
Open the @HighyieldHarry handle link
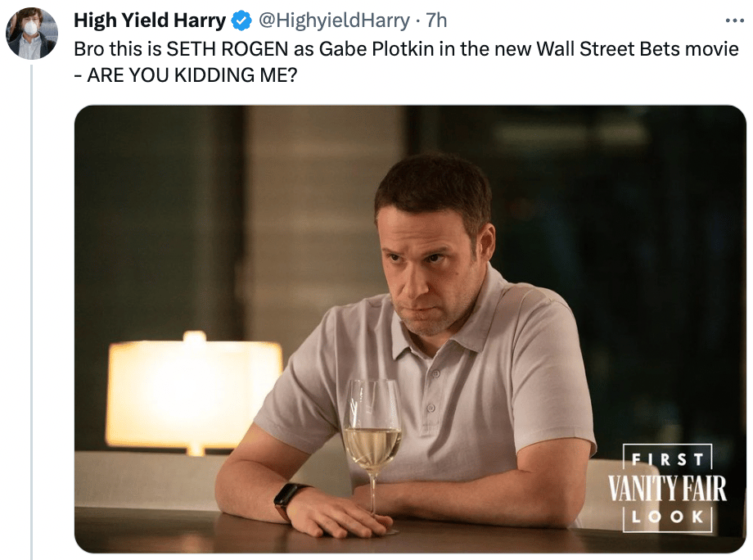coord(334,20)
